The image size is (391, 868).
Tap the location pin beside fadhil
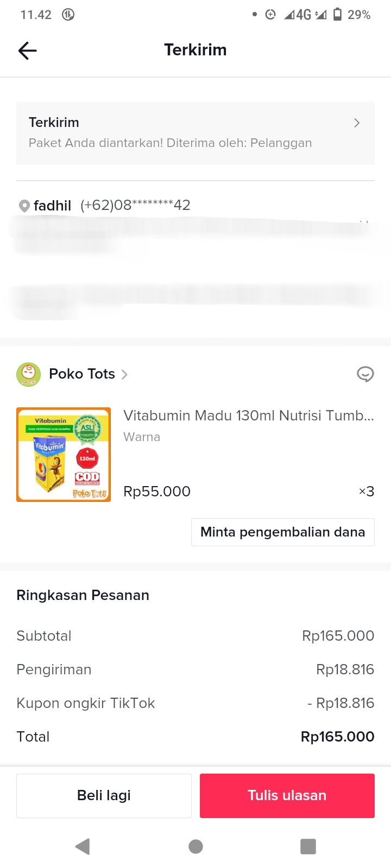click(24, 206)
